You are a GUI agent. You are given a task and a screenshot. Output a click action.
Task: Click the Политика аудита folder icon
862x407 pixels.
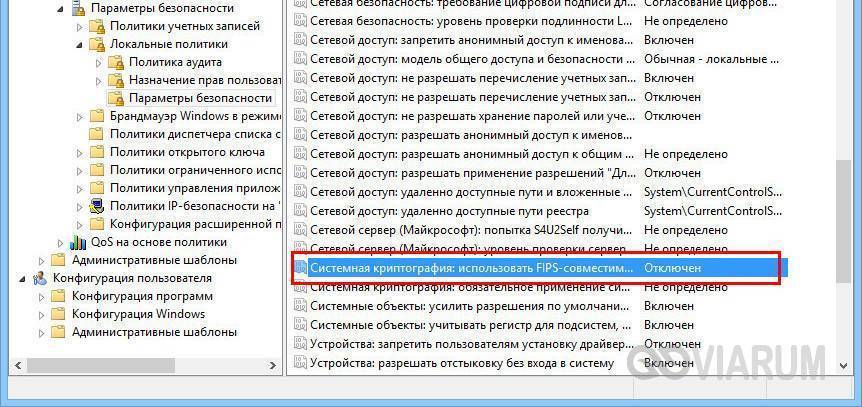pos(116,62)
